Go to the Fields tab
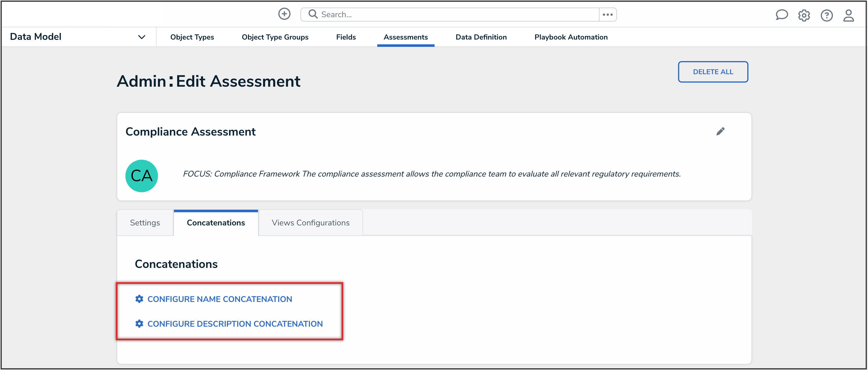868x370 pixels. pyautogui.click(x=346, y=37)
